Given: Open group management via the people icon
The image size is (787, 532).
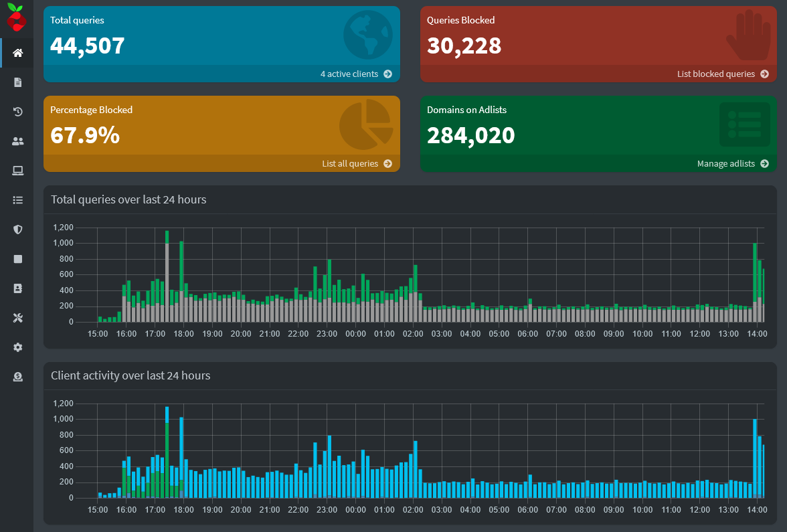Looking at the screenshot, I should [17, 141].
